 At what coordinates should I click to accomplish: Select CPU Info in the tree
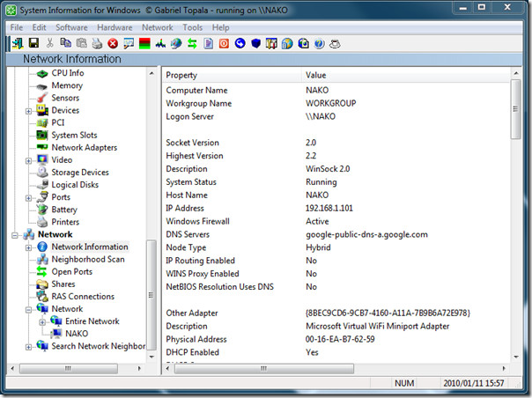click(x=68, y=73)
